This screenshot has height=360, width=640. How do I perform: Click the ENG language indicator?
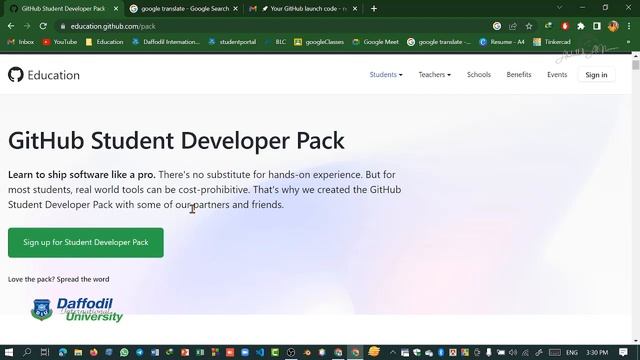[x=572, y=352]
